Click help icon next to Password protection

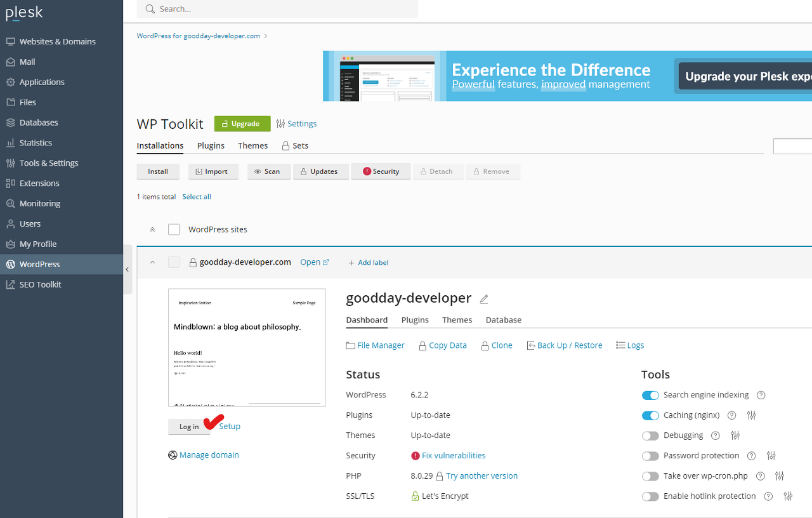(x=752, y=456)
